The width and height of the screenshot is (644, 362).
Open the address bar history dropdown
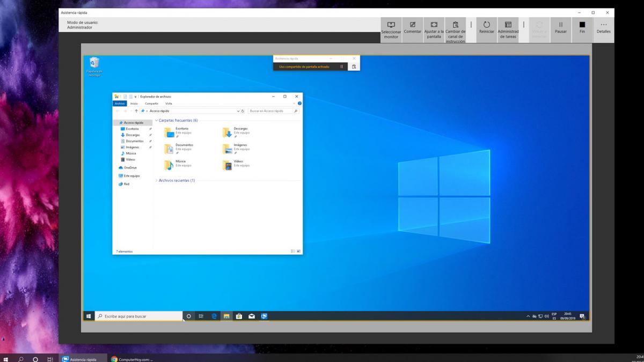point(238,111)
